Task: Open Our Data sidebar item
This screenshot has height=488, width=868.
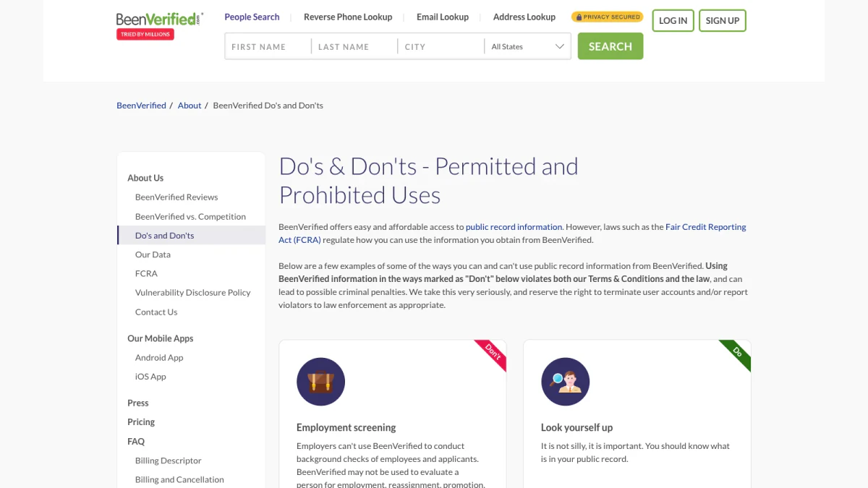Action: [153, 254]
